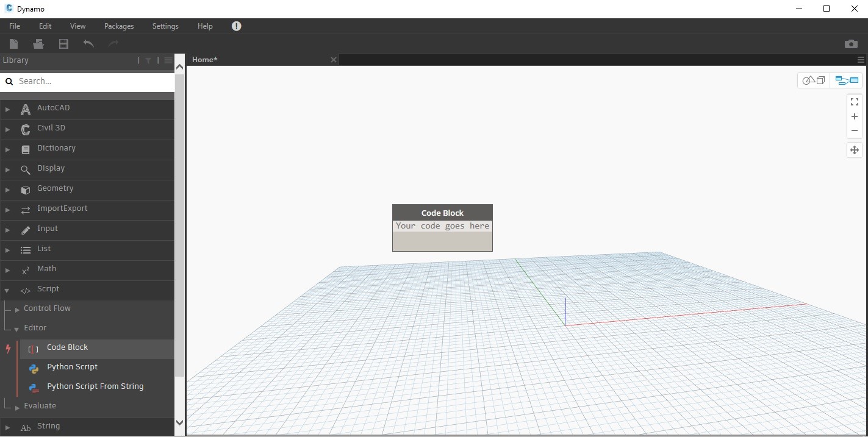Expand the Geometry category arrow
This screenshot has width=868, height=437.
click(7, 190)
